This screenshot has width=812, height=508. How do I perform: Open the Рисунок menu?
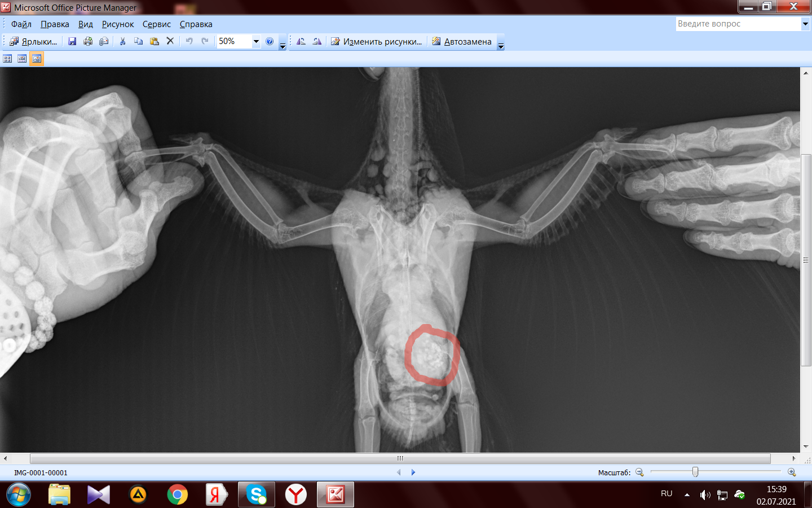(118, 24)
